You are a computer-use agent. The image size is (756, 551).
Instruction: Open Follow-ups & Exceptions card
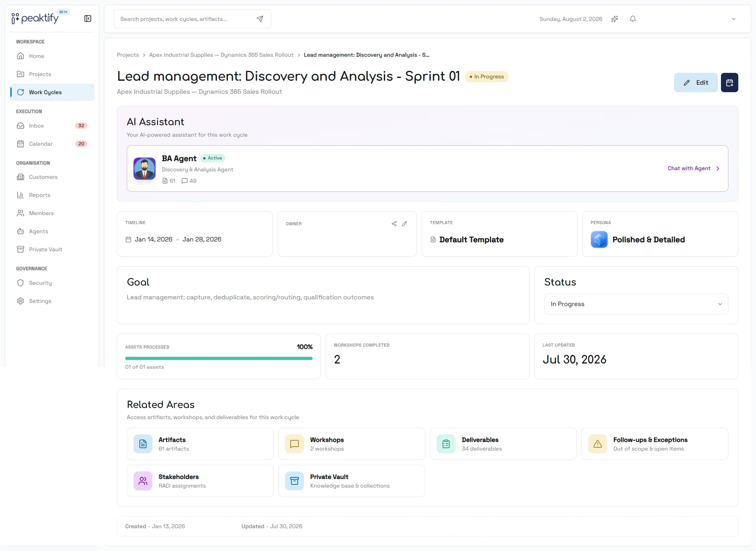(x=655, y=444)
